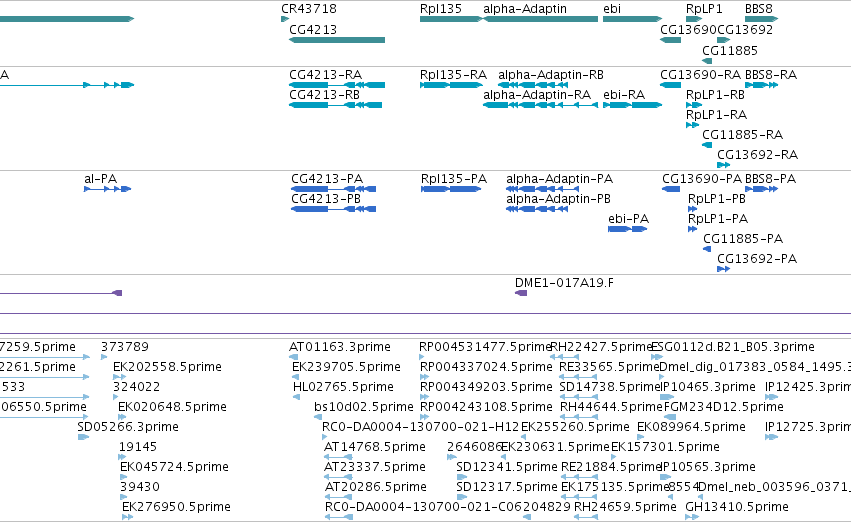
Task: Open the 19145 feature label
Action: [x=138, y=447]
